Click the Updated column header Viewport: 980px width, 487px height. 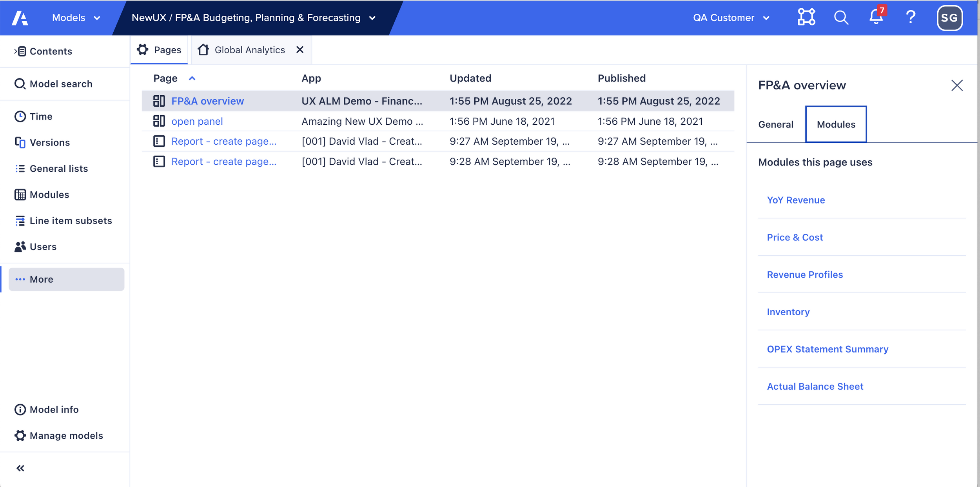click(x=470, y=78)
